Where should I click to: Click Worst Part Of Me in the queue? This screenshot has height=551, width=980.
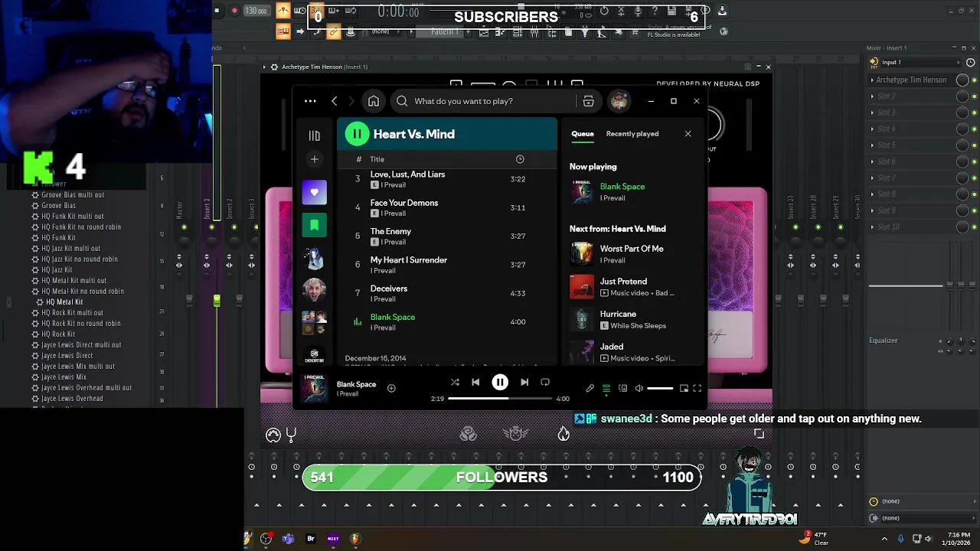632,254
